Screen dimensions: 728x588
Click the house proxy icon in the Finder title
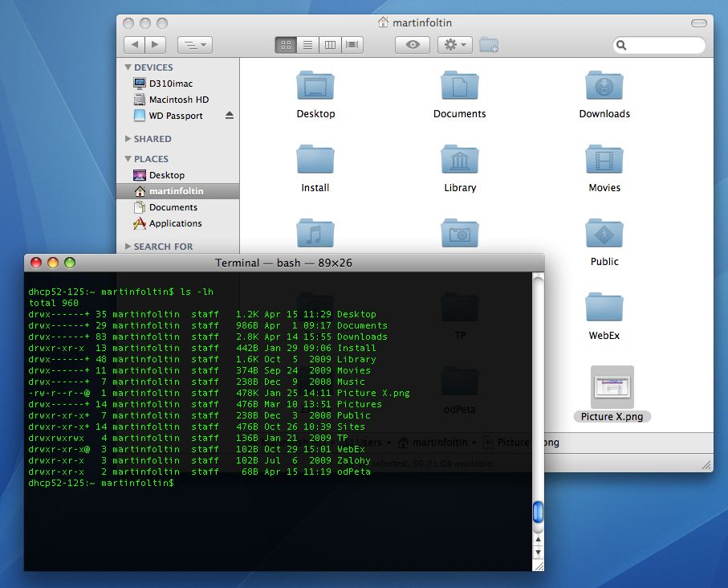[x=383, y=22]
